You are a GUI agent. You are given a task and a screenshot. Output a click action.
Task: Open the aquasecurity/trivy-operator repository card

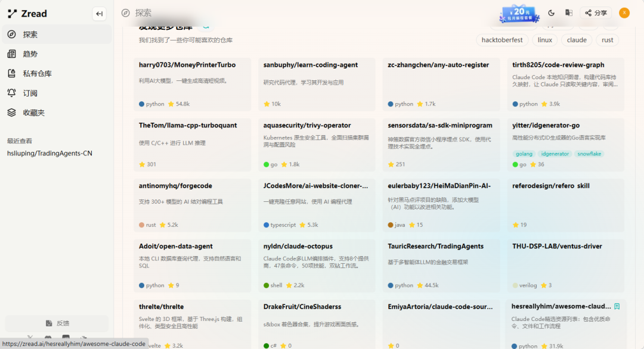[317, 145]
